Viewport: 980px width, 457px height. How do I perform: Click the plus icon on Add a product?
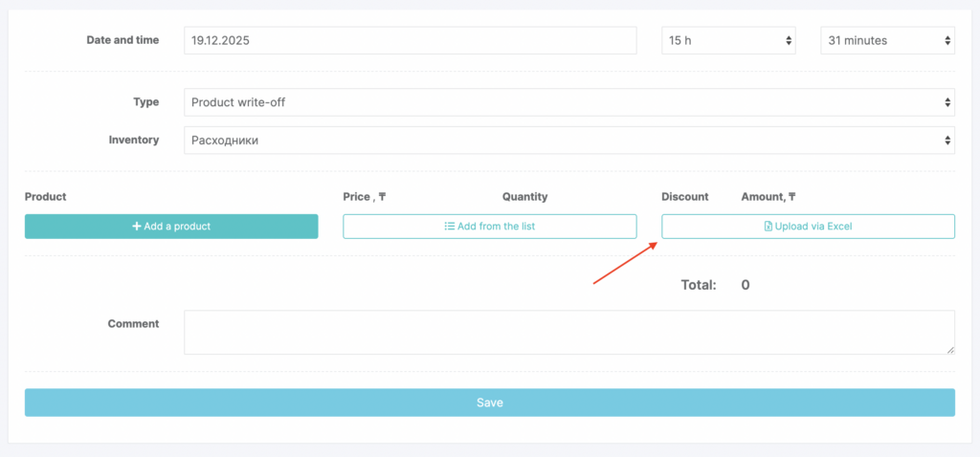137,227
